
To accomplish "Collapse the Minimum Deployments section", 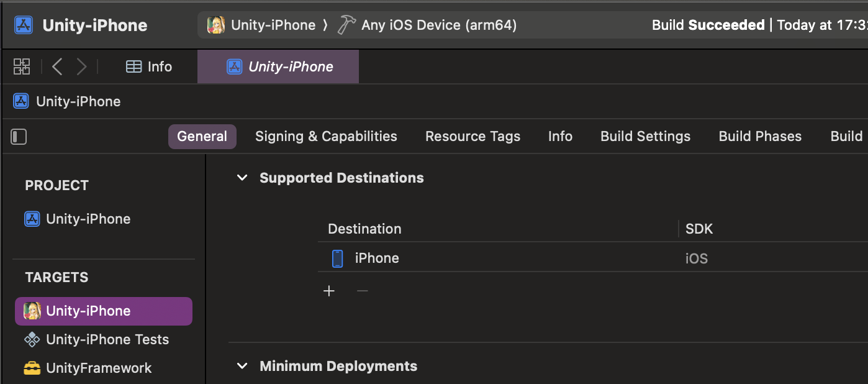I will point(242,367).
